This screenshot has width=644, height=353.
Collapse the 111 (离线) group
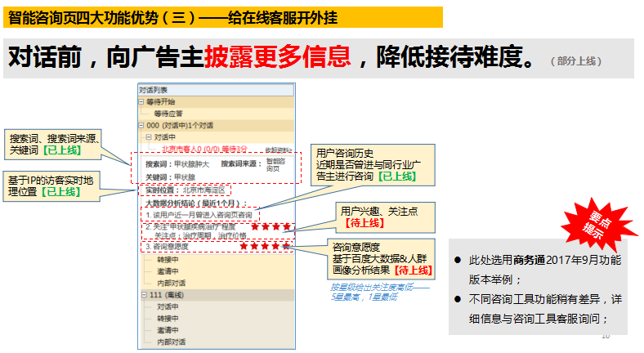144,295
